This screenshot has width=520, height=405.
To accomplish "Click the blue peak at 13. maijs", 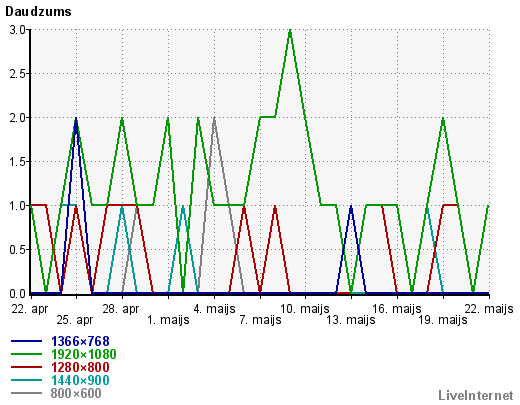I will [x=351, y=207].
